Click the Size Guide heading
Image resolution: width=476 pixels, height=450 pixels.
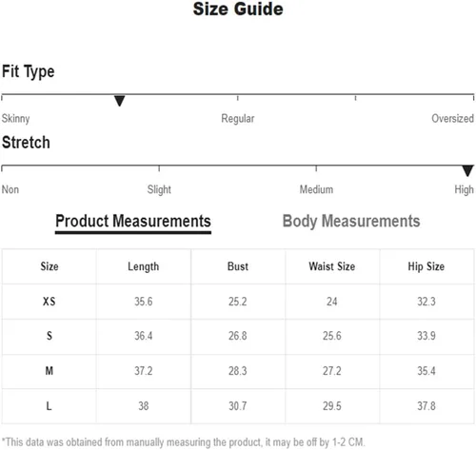pyautogui.click(x=238, y=9)
